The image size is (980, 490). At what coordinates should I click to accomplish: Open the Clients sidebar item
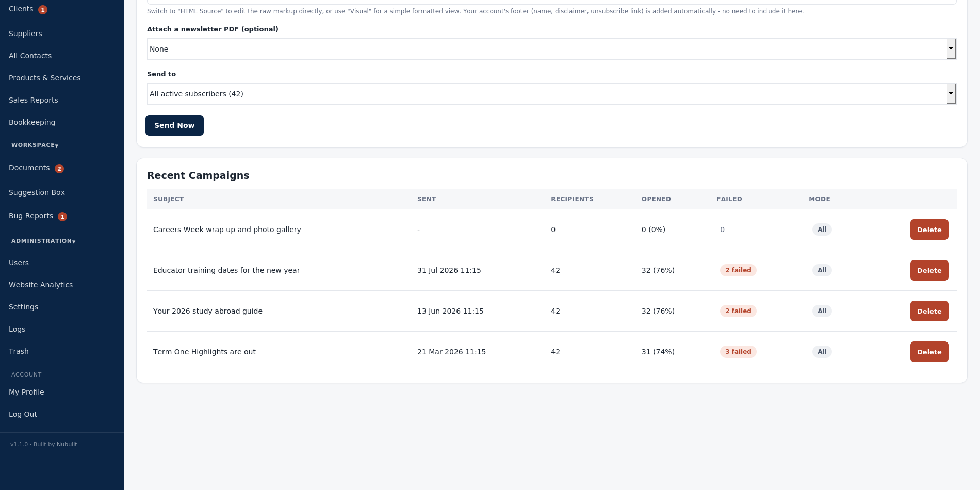(x=21, y=9)
